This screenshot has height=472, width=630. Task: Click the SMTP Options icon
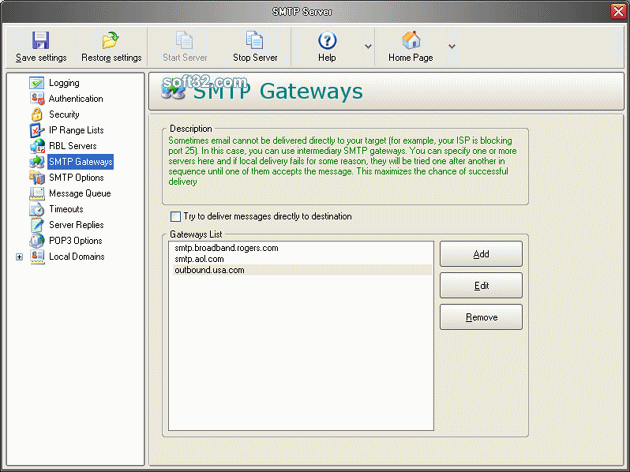pyautogui.click(x=37, y=178)
